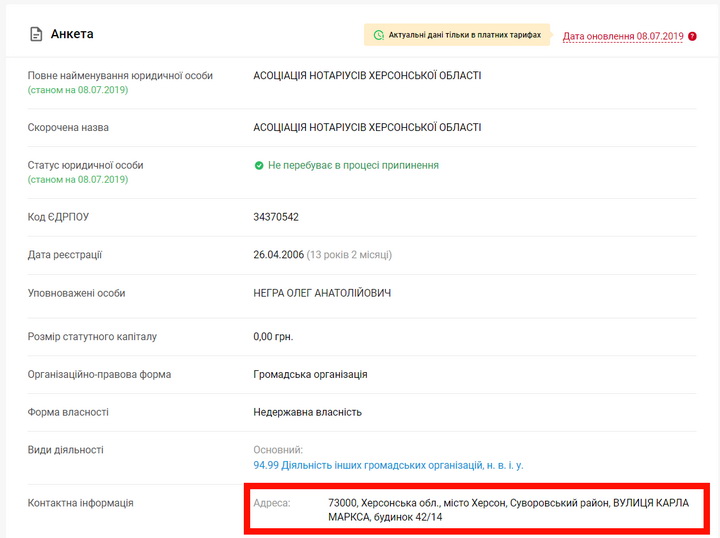Click the Анкета document icon
Image resolution: width=720 pixels, height=538 pixels.
[x=36, y=34]
